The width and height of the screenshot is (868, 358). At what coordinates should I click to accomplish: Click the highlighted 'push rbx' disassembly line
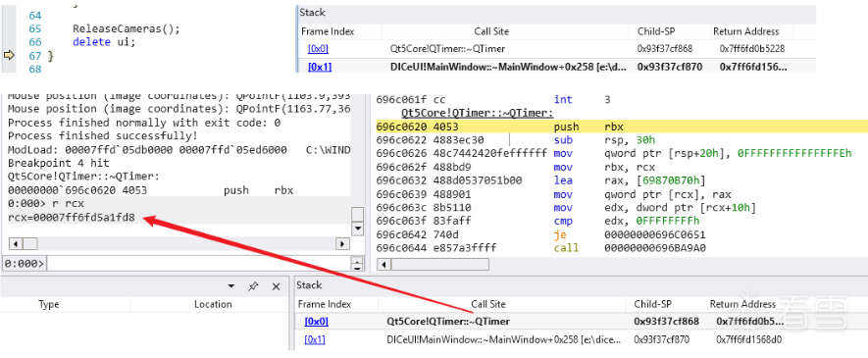622,127
